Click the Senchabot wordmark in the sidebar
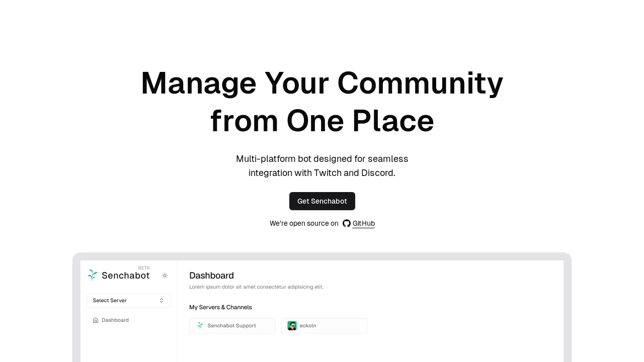644x362 pixels. [x=126, y=276]
